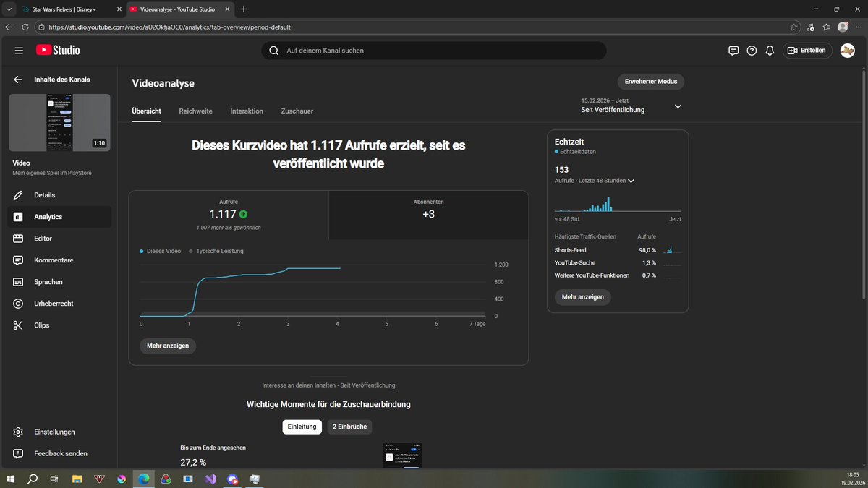
Task: Open Clips scissors item
Action: point(59,325)
